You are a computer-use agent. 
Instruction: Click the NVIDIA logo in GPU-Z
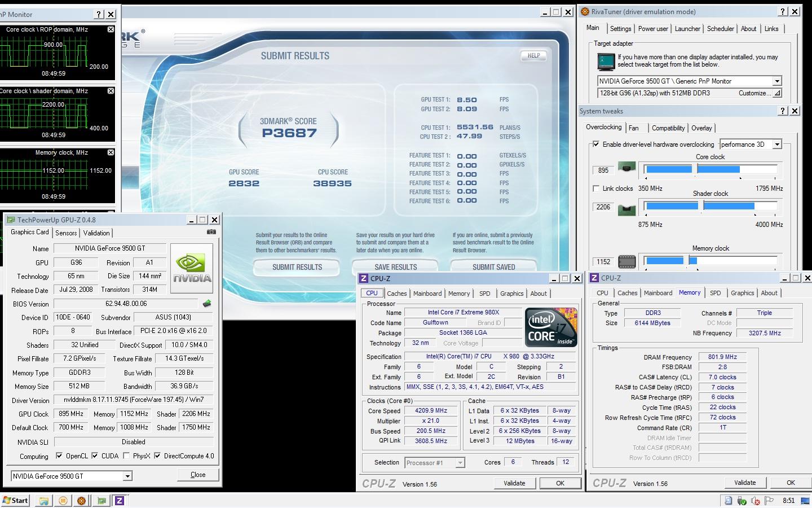(192, 268)
